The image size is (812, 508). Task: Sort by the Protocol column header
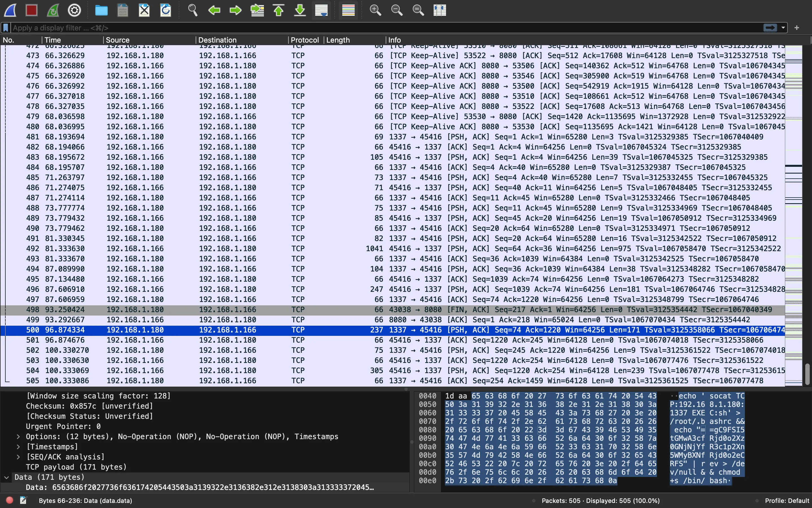coord(306,40)
